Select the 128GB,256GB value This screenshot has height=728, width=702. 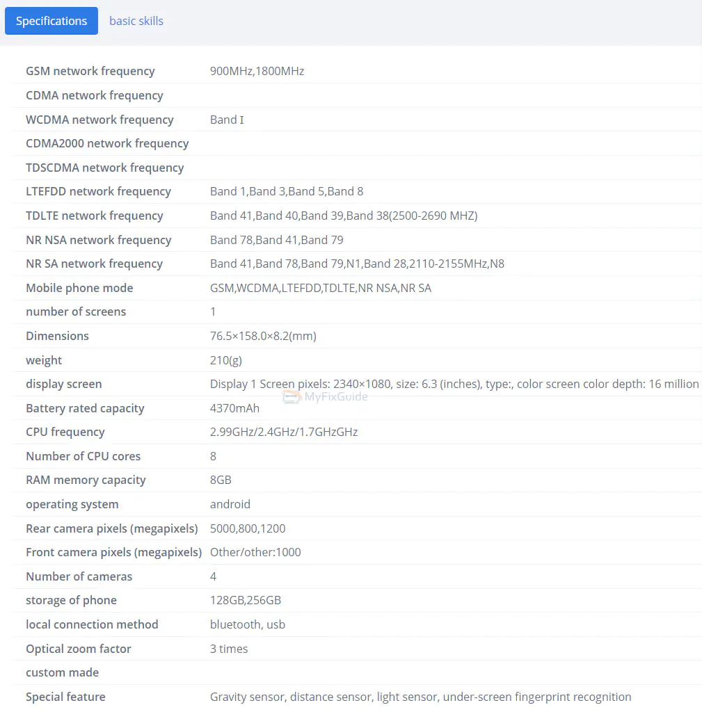(246, 600)
